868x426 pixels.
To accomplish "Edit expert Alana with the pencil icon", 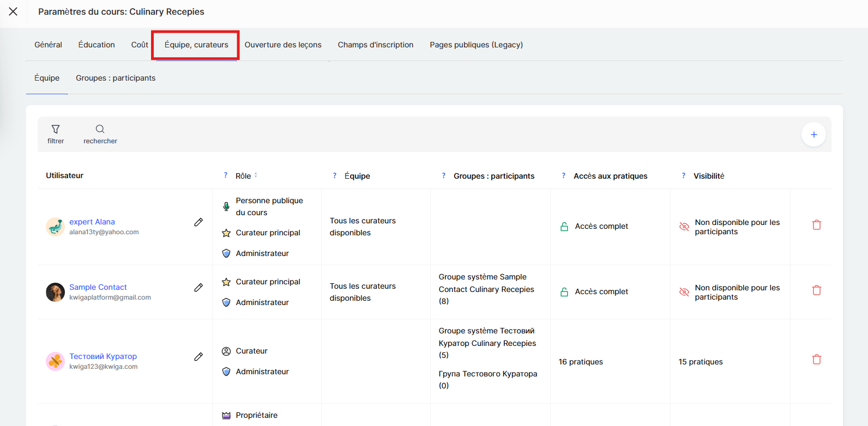I will [198, 222].
